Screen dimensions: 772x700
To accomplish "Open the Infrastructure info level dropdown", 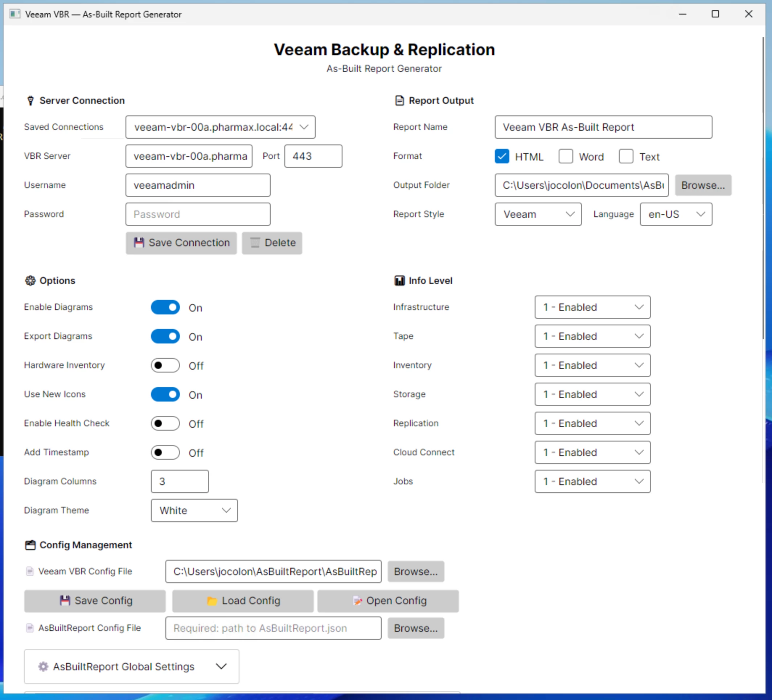I will 592,307.
